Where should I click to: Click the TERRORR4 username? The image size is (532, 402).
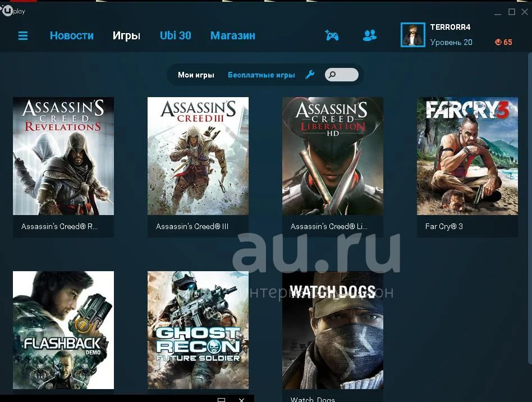(450, 27)
